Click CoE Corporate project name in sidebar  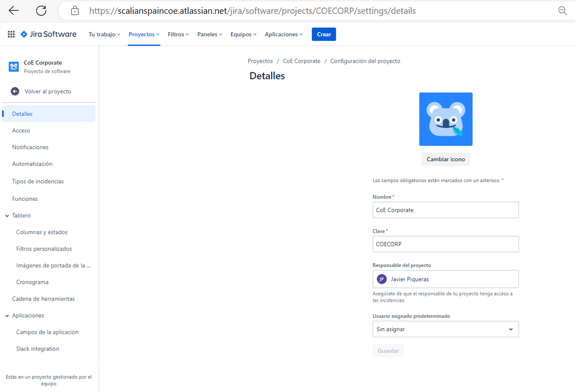[x=43, y=63]
